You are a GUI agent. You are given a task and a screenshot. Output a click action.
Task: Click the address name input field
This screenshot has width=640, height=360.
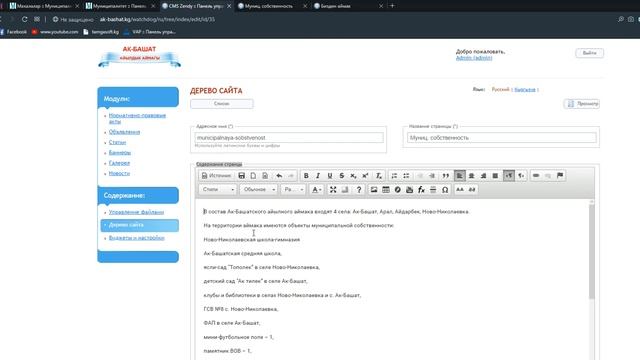tap(289, 138)
